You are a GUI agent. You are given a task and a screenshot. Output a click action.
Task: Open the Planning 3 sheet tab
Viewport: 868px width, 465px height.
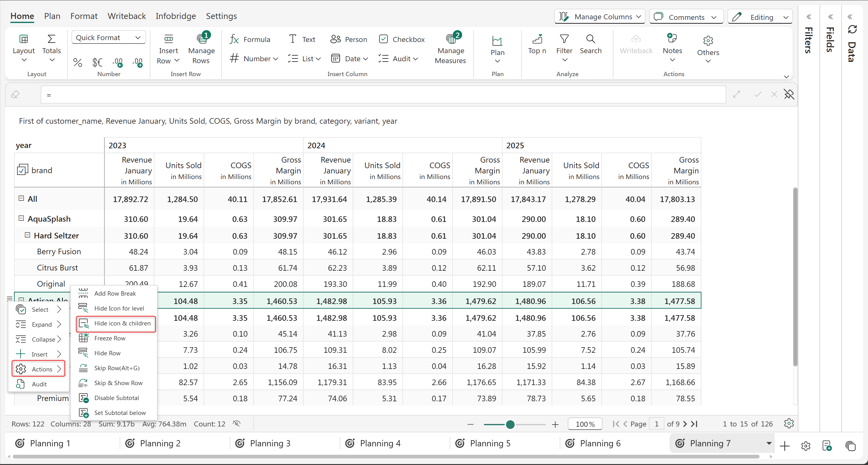[269, 444]
